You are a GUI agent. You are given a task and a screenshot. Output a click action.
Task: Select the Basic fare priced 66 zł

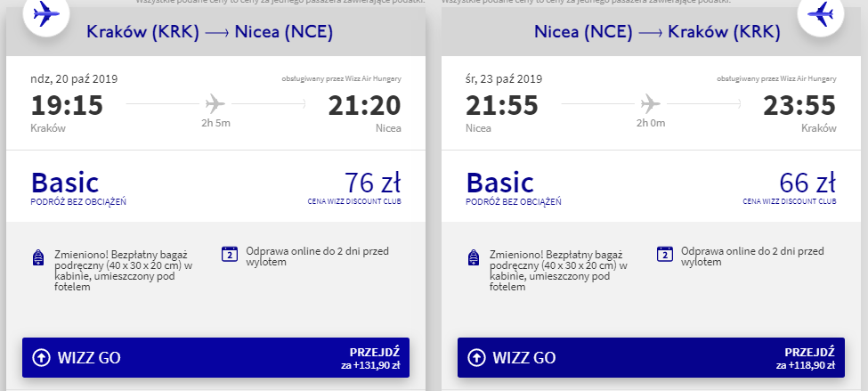pyautogui.click(x=651, y=186)
